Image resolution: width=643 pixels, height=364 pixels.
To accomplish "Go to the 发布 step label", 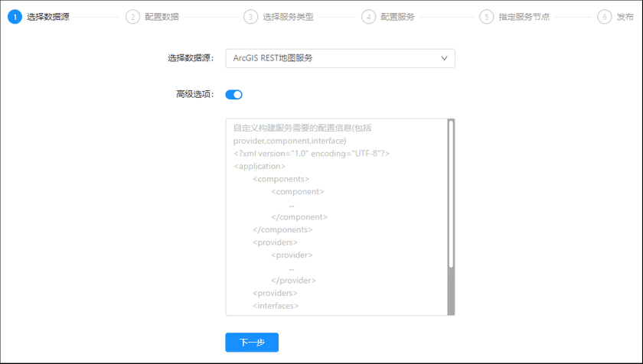I will (x=625, y=17).
